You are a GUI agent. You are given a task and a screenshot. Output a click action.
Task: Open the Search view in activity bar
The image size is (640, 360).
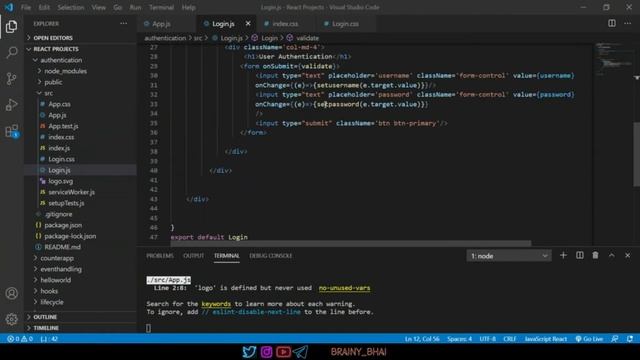pyautogui.click(x=12, y=52)
